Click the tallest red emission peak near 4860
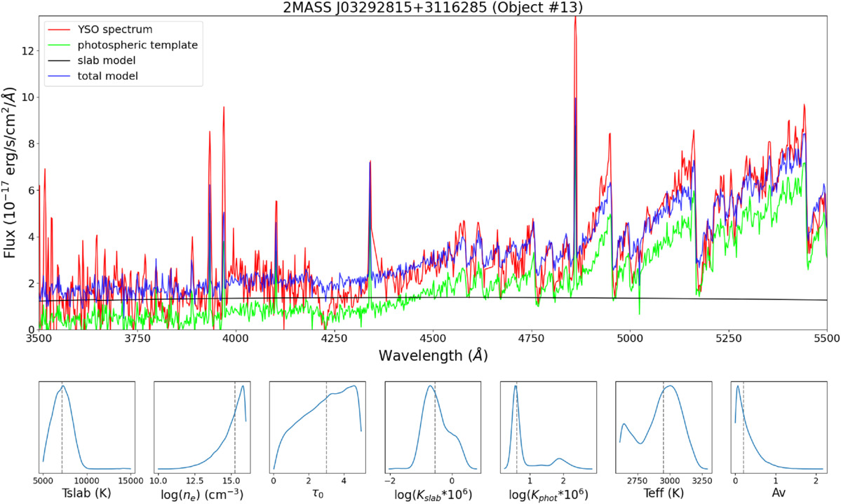The width and height of the screenshot is (841, 504). (x=575, y=22)
